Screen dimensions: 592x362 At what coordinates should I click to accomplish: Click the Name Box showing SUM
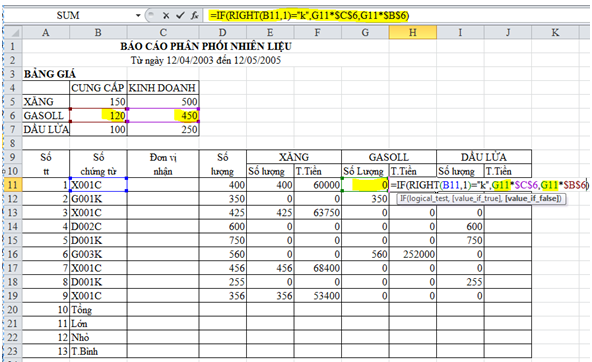pos(68,15)
